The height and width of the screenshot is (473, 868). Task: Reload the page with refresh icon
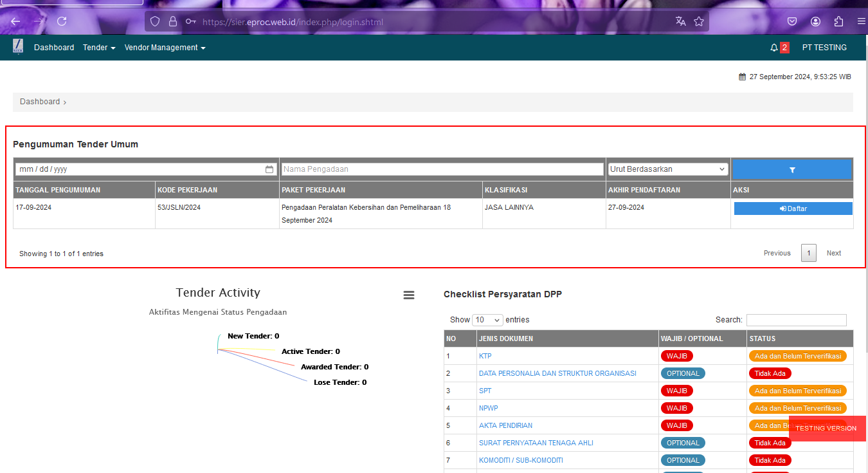pyautogui.click(x=62, y=21)
